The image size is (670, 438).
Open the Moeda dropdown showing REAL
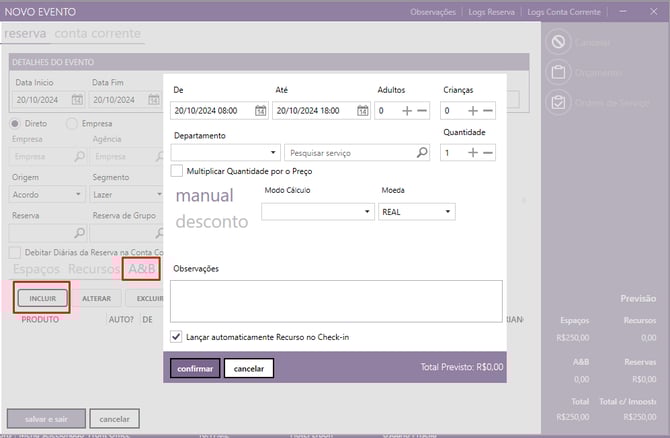[449, 212]
